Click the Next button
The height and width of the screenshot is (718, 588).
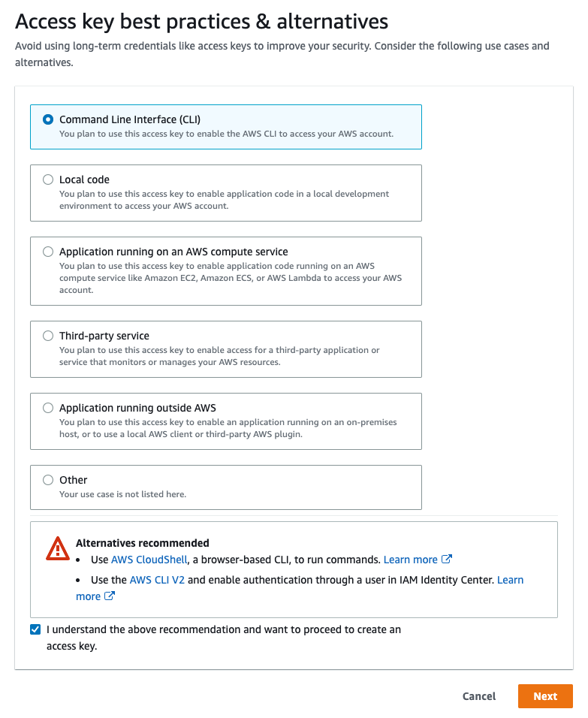click(x=545, y=696)
